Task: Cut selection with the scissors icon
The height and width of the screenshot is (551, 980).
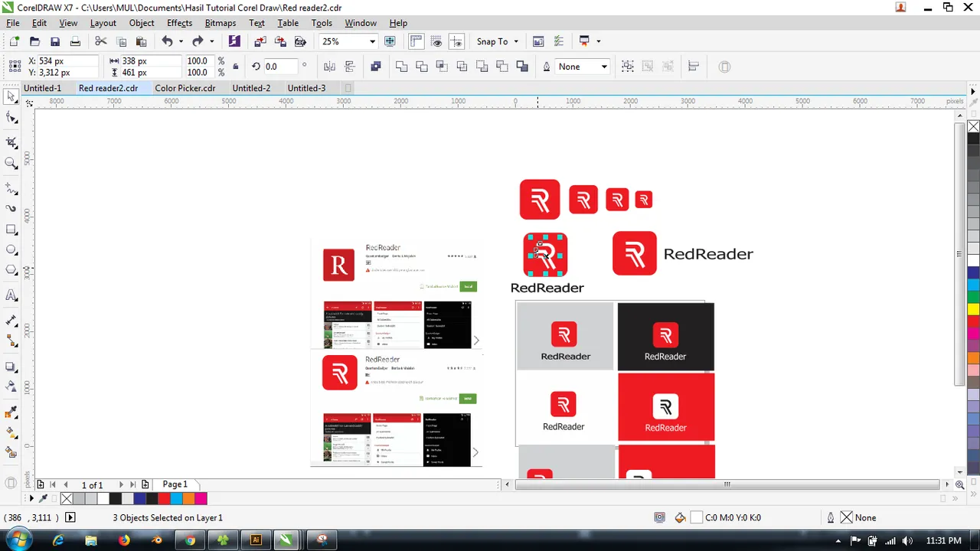Action: (100, 41)
